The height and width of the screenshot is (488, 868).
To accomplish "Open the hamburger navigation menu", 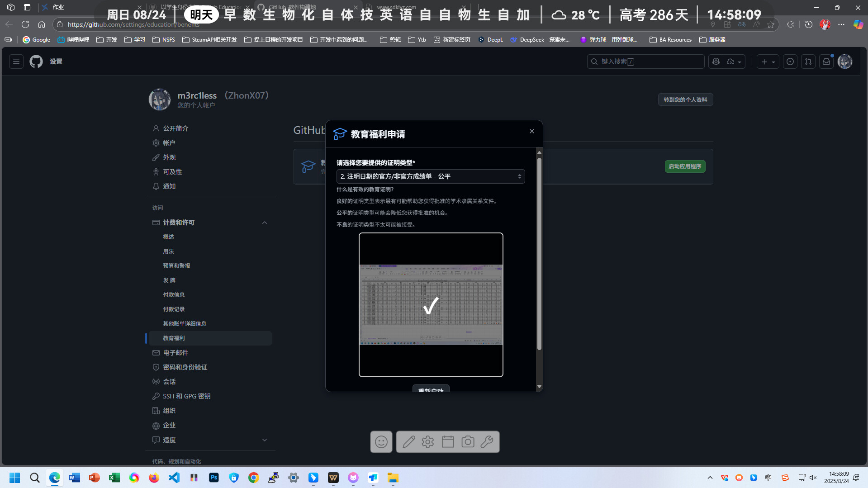I will (16, 62).
